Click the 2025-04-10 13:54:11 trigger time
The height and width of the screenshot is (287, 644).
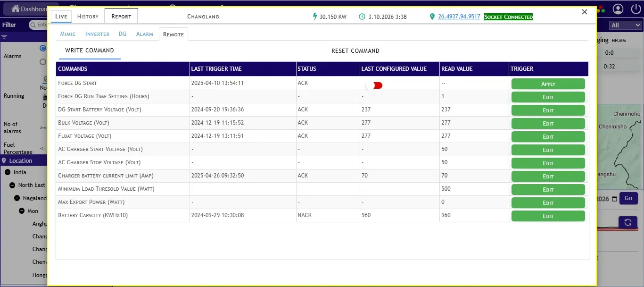(217, 83)
